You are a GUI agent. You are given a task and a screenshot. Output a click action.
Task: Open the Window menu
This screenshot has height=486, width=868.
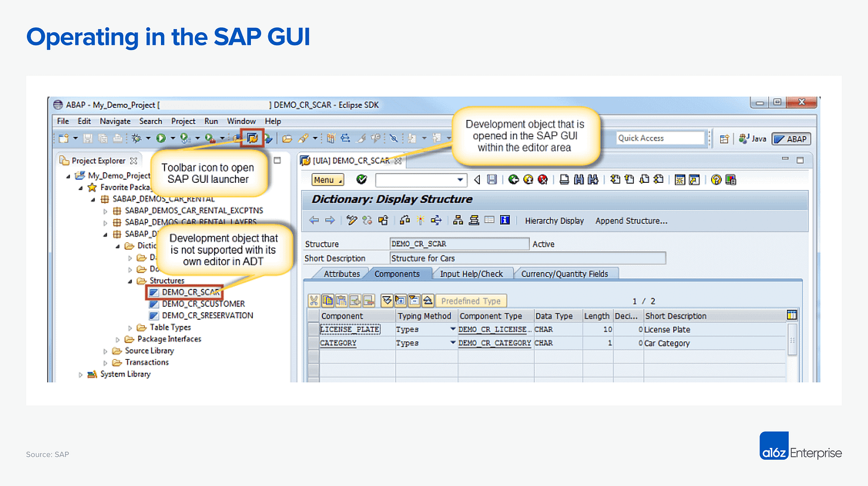click(241, 121)
